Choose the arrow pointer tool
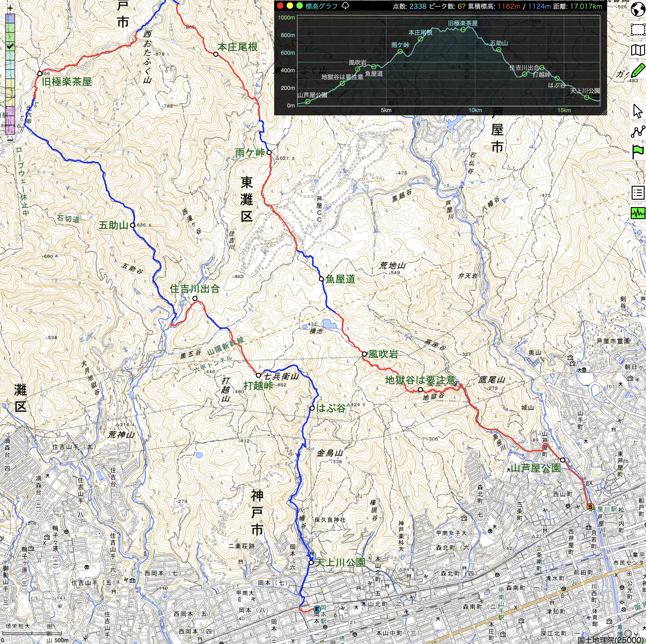 tap(638, 111)
